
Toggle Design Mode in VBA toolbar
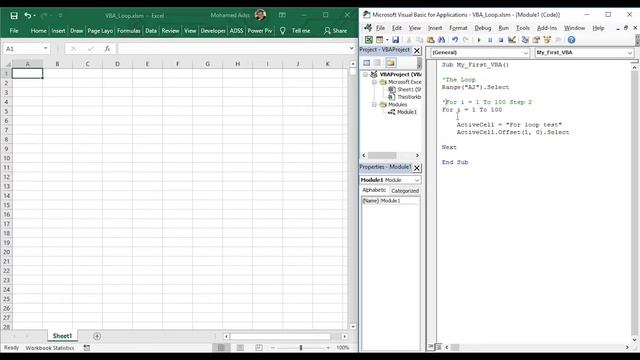[x=512, y=40]
